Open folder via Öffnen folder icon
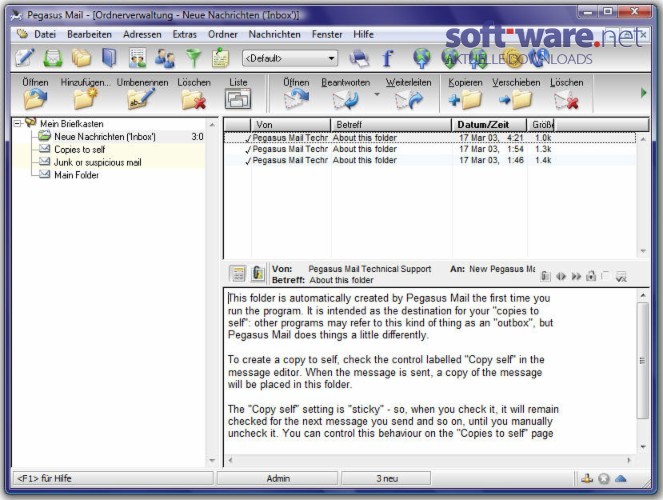The width and height of the screenshot is (663, 500). (36, 99)
